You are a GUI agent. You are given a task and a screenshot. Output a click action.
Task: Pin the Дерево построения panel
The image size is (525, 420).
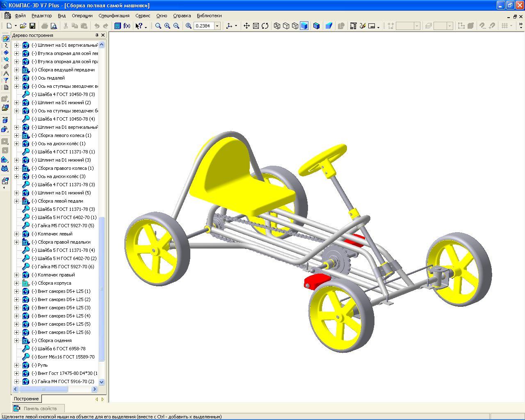pyautogui.click(x=97, y=35)
